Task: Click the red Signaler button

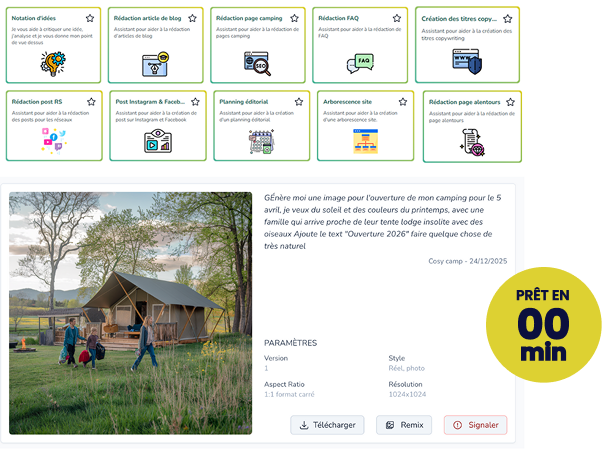Action: pos(476,425)
